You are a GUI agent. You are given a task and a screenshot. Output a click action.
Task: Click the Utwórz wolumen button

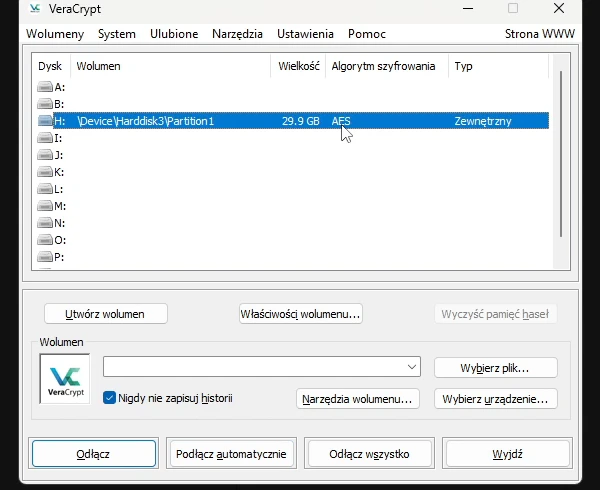tap(106, 314)
